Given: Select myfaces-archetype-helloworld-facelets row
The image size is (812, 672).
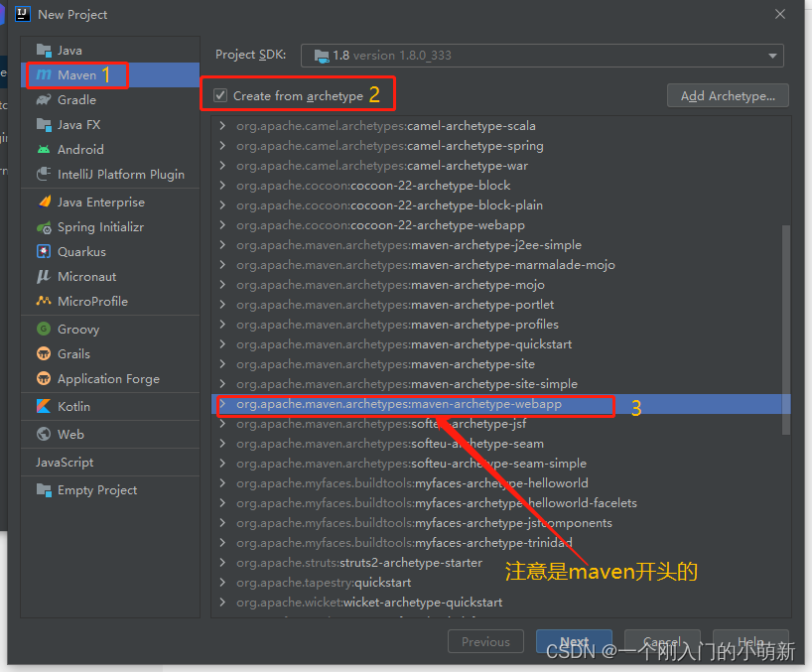Looking at the screenshot, I should click(x=500, y=503).
